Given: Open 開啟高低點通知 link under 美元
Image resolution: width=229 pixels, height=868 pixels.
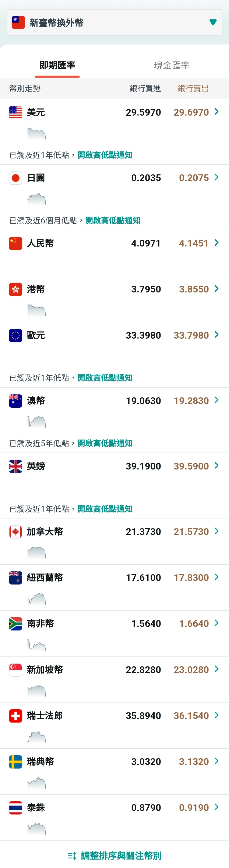Looking at the screenshot, I should [x=105, y=155].
